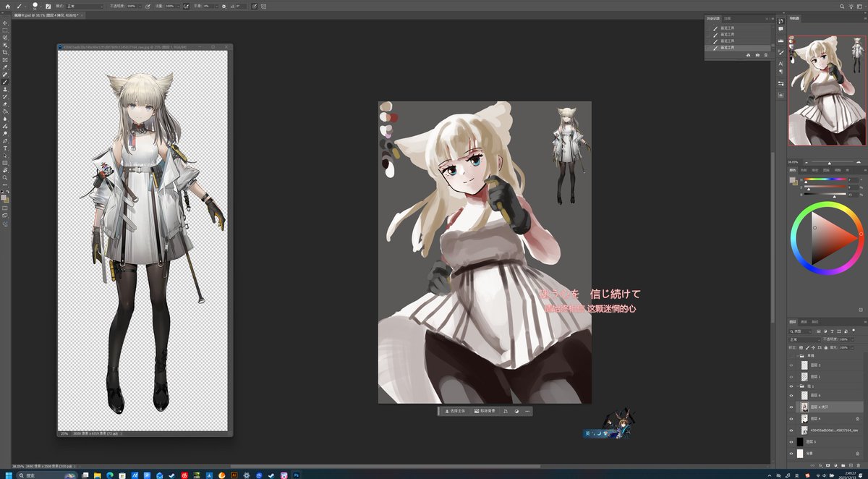Hide layer 图层 1
Screen dimensions: 868x479
(x=791, y=376)
